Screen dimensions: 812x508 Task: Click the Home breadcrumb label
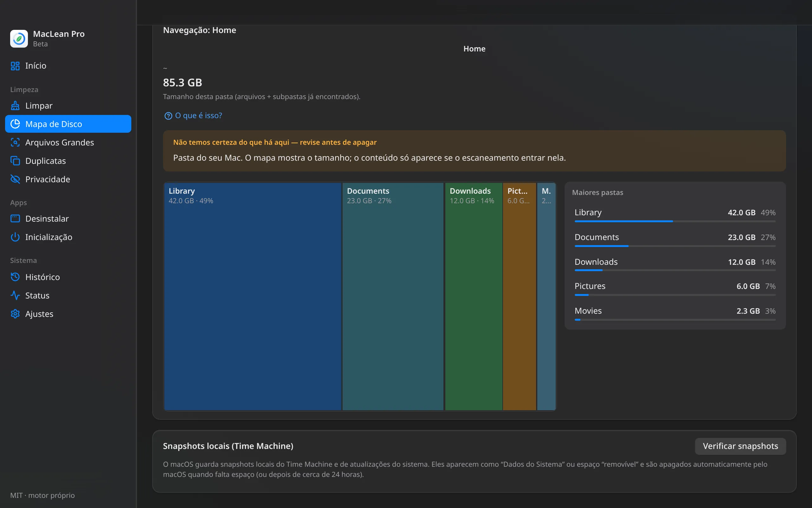474,49
